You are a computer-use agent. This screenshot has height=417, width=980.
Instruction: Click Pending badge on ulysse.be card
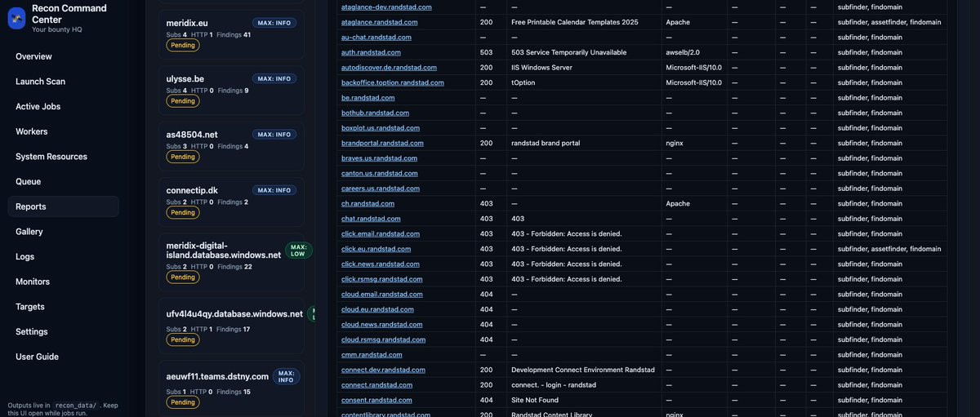click(183, 101)
